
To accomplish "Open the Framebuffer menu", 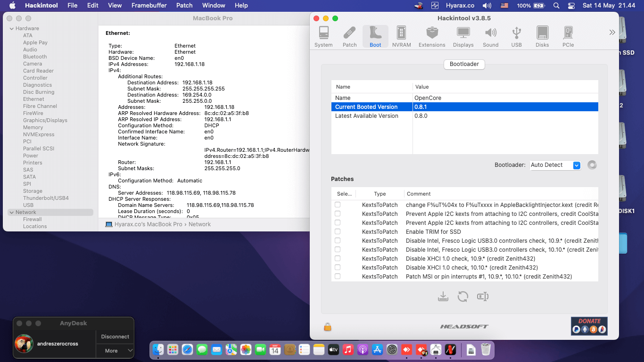I will click(x=149, y=6).
